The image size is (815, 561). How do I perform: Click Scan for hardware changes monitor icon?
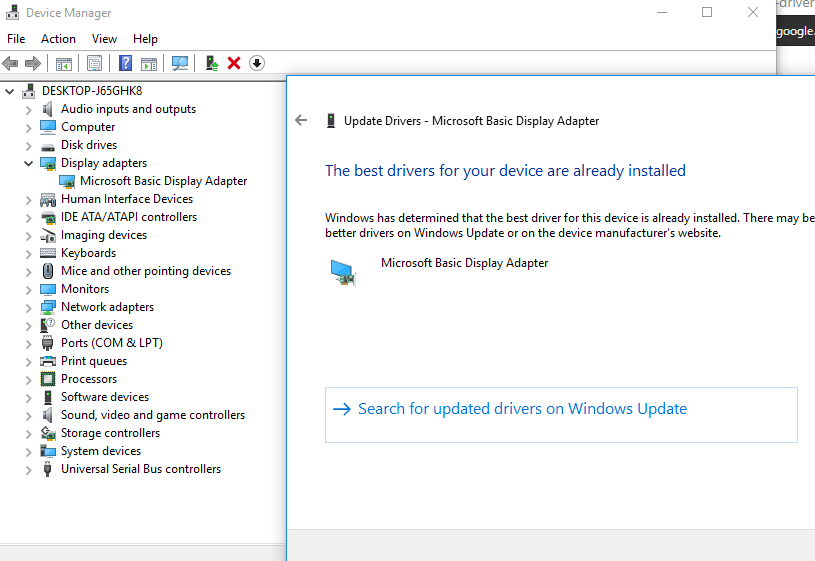180,63
